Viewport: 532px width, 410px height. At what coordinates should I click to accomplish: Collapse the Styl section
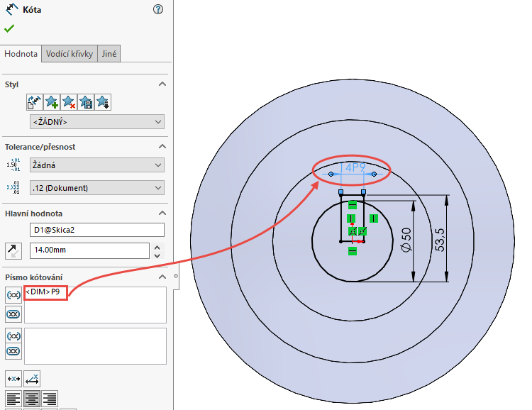coord(162,84)
